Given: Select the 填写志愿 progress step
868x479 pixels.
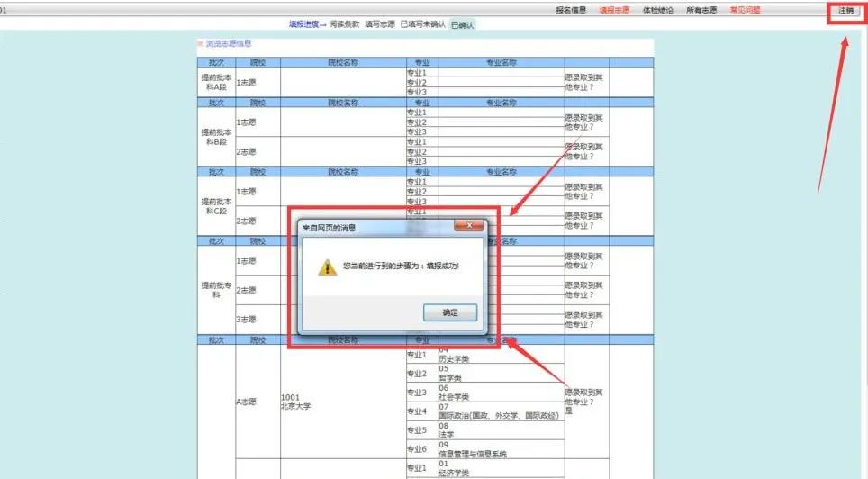Looking at the screenshot, I should [380, 24].
